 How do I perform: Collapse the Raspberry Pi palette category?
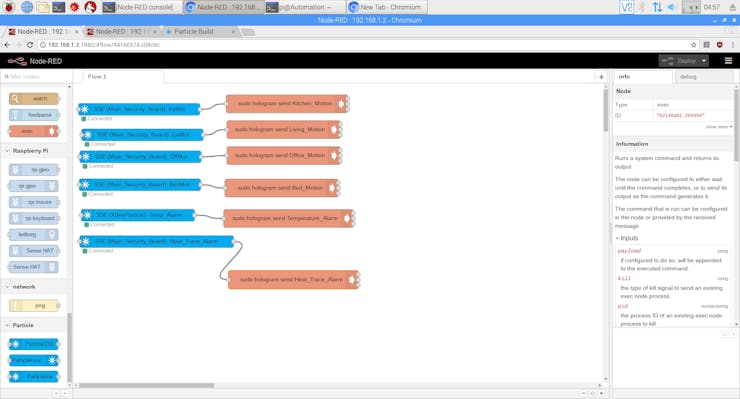pos(8,151)
